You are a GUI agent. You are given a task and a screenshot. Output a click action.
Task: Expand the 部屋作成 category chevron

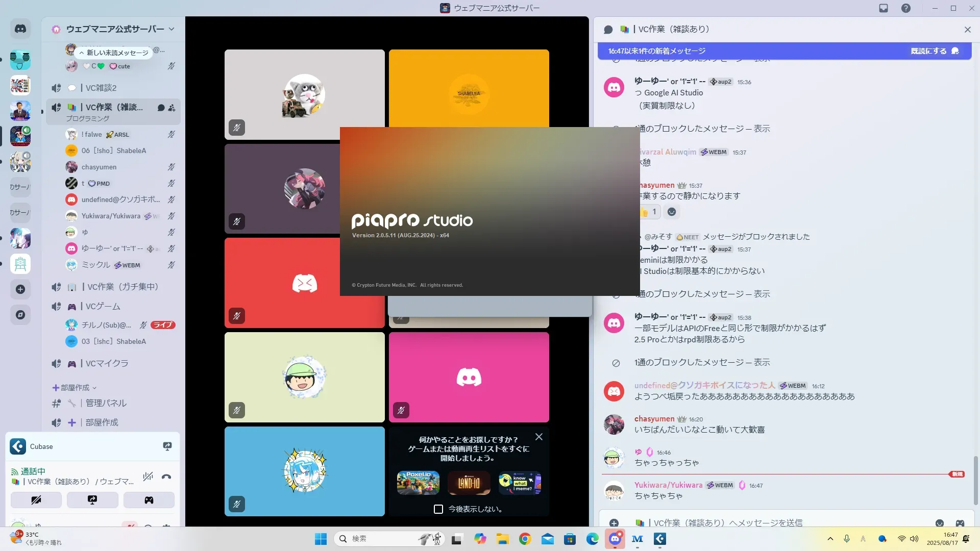(94, 388)
